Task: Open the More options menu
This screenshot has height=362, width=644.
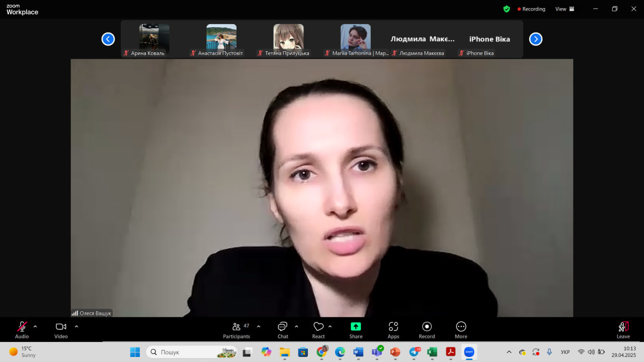Action: point(461,329)
